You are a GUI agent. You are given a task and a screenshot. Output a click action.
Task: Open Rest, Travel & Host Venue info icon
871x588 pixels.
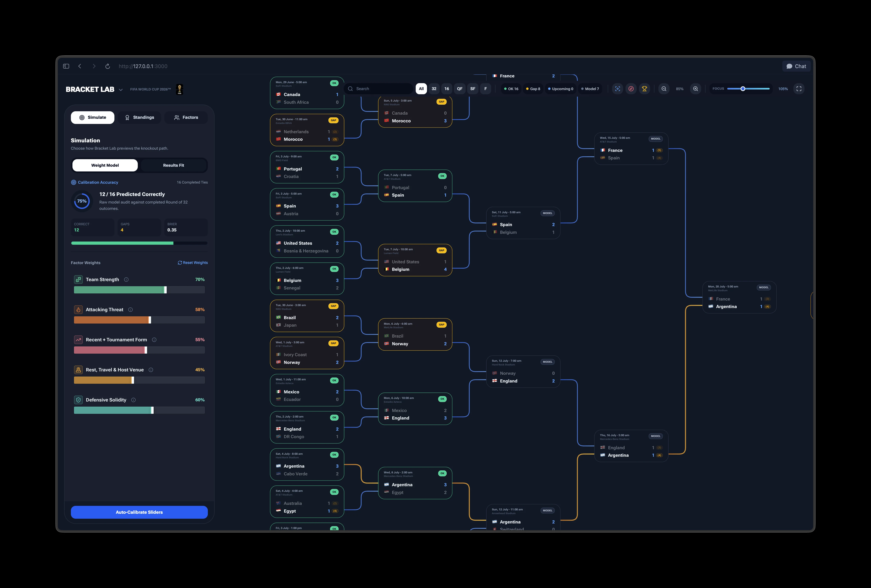pos(151,370)
